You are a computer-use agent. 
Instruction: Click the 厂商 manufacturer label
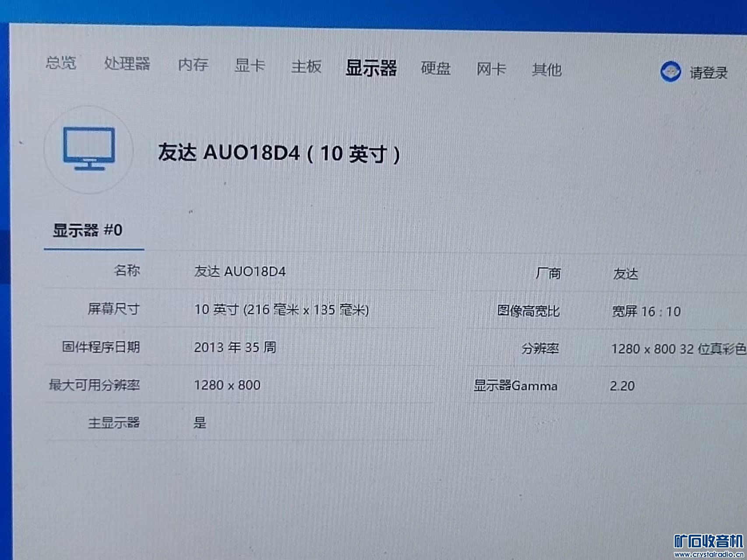[x=548, y=273]
